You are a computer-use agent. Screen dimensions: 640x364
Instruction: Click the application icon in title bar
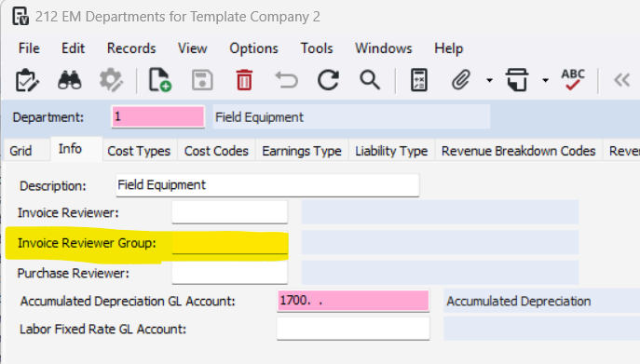tap(20, 17)
